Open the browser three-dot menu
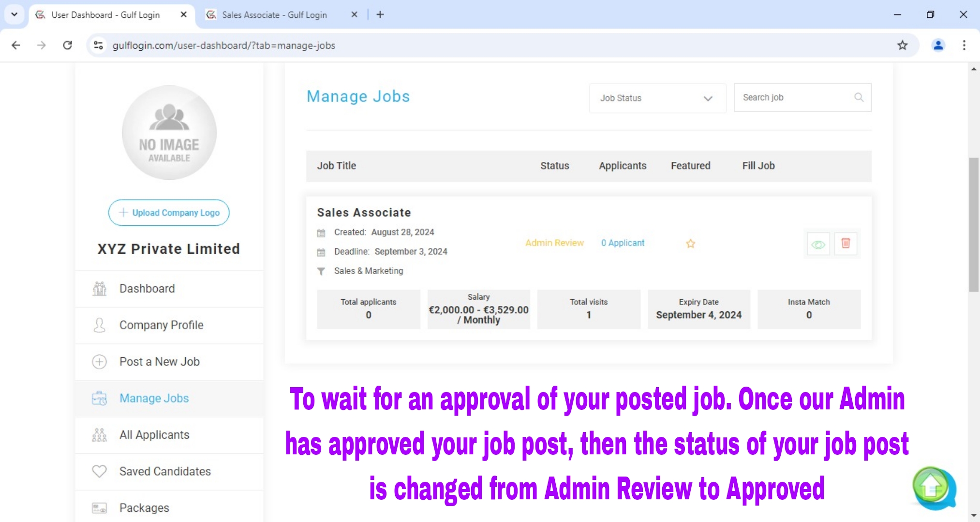This screenshot has height=522, width=980. point(964,45)
